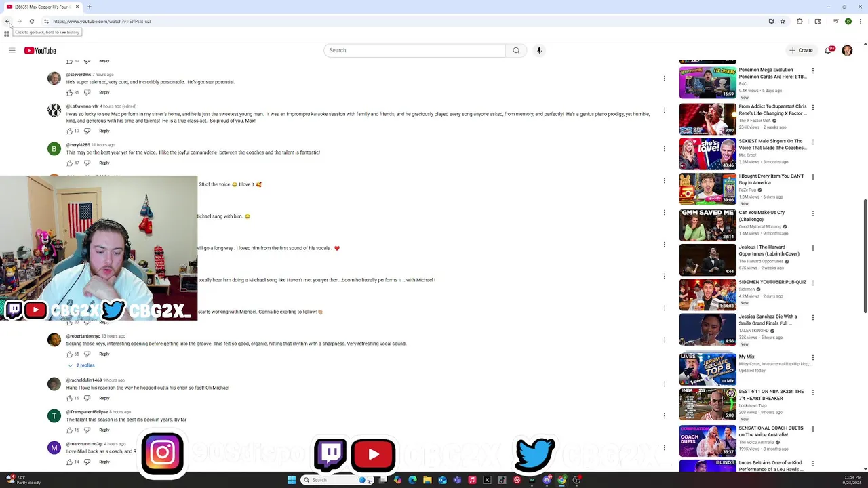Open the notifications bell
Screen dimensions: 868x488
829,50
